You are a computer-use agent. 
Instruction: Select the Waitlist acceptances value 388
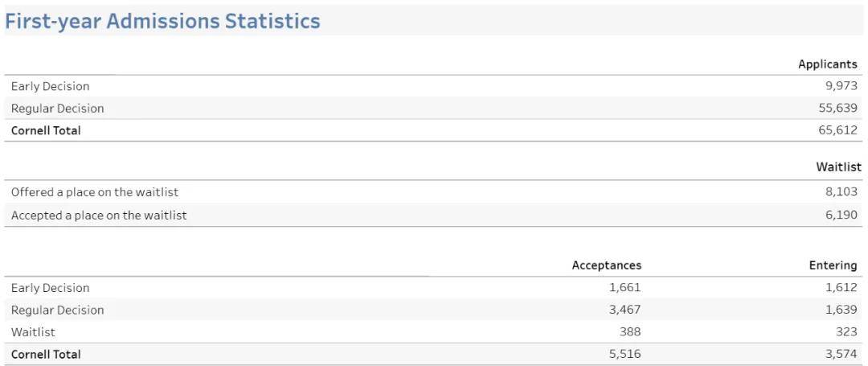(630, 331)
